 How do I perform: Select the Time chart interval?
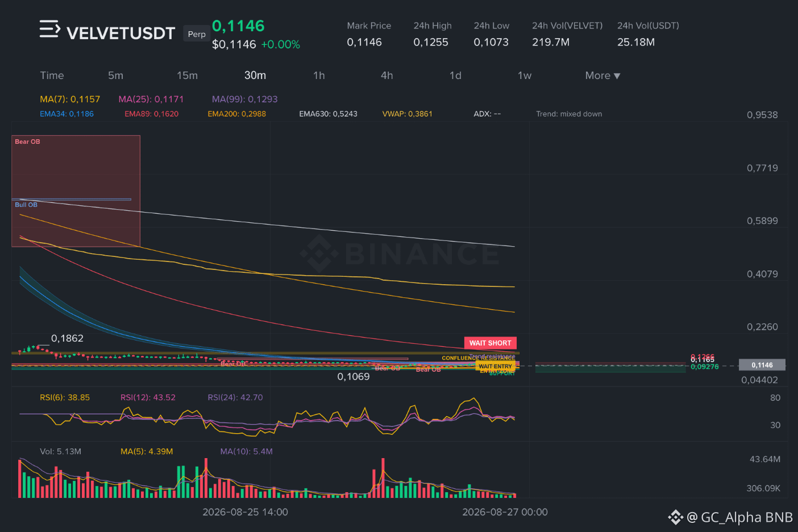point(52,76)
